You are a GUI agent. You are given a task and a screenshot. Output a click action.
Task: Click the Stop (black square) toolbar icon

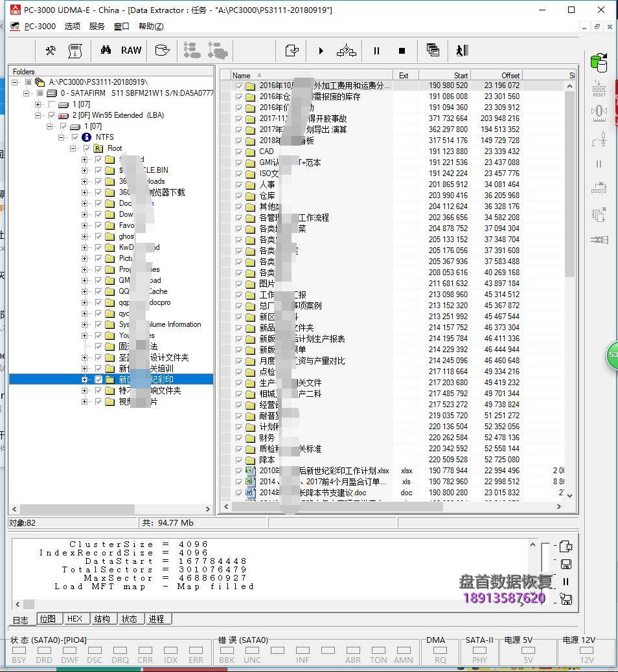click(402, 50)
